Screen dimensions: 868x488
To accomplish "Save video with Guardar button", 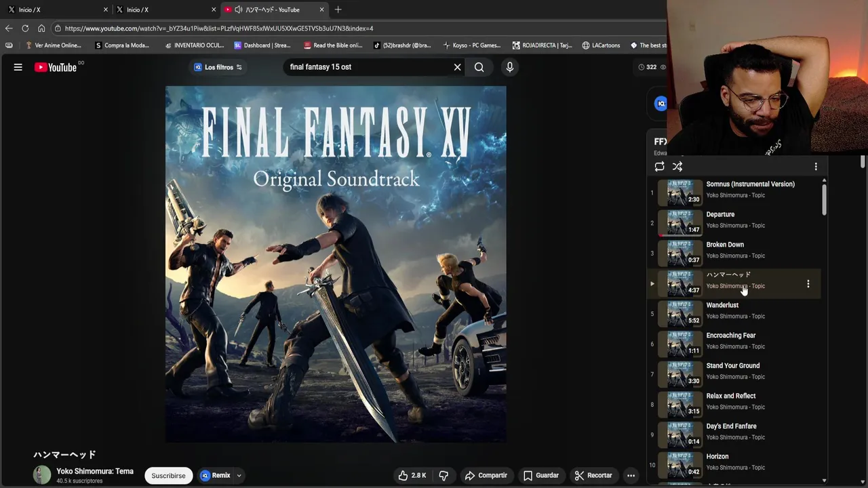I will [x=541, y=475].
